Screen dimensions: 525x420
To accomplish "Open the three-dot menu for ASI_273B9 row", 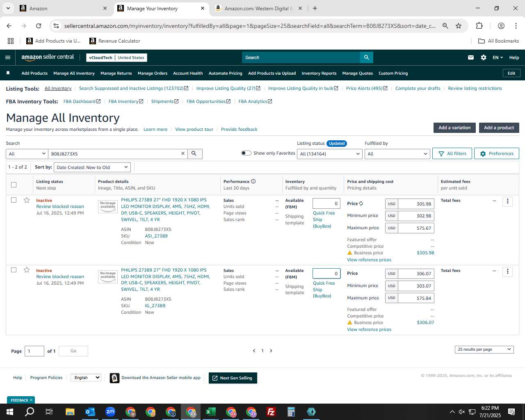I will coord(507,201).
